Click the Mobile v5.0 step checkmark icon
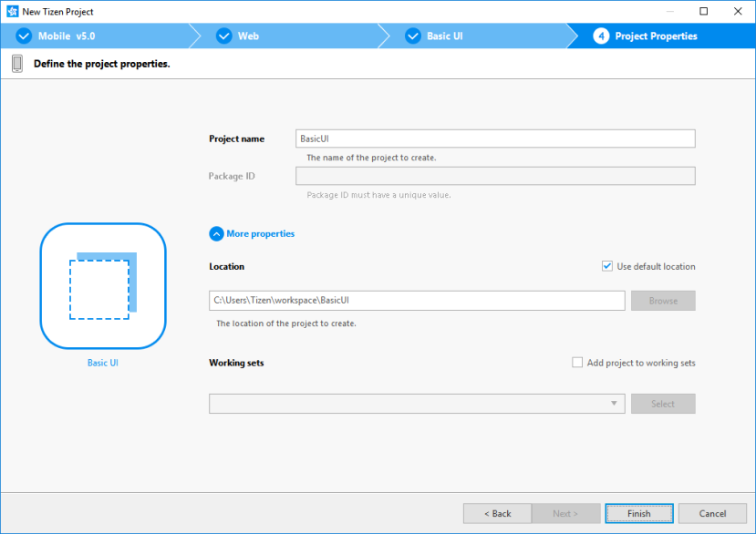This screenshot has height=534, width=756. pos(24,36)
